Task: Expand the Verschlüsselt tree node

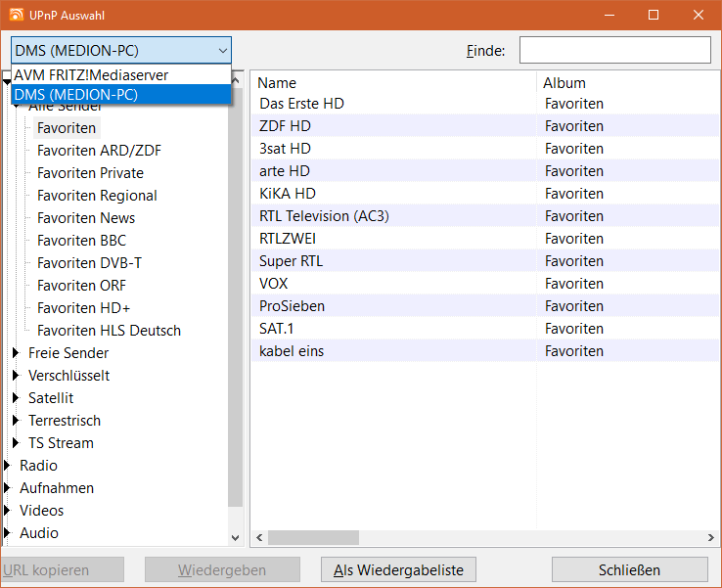Action: tap(16, 376)
